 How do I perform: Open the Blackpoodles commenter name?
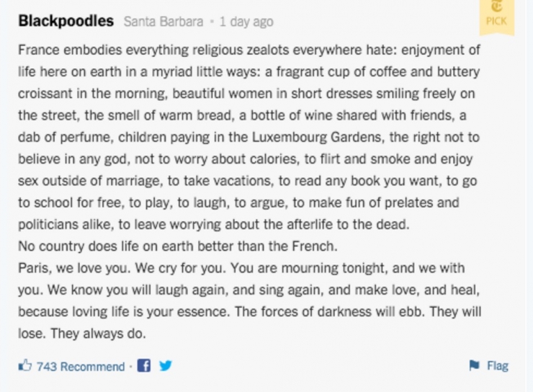pyautogui.click(x=66, y=21)
